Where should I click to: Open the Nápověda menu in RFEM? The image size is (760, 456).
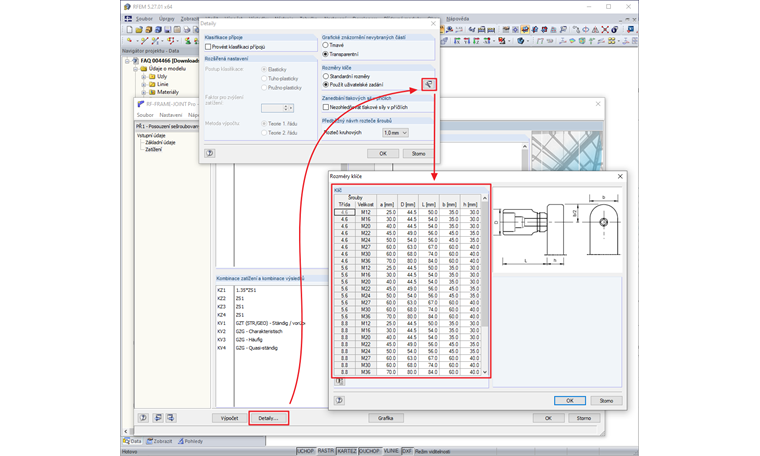tap(458, 19)
